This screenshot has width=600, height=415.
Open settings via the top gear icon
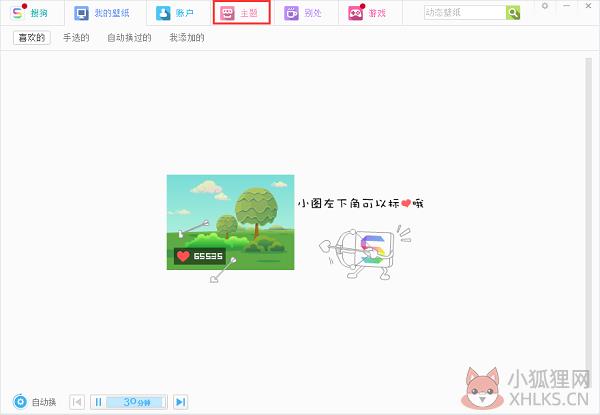[545, 6]
